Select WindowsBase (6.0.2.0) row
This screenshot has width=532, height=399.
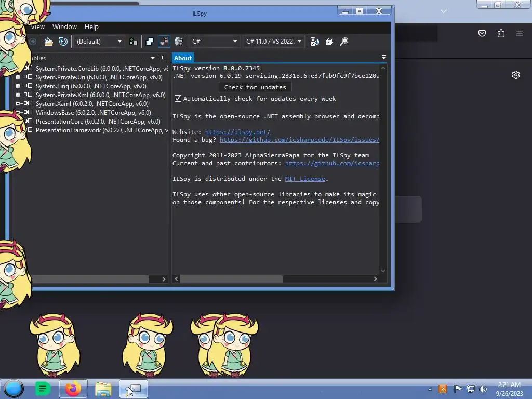pos(94,113)
